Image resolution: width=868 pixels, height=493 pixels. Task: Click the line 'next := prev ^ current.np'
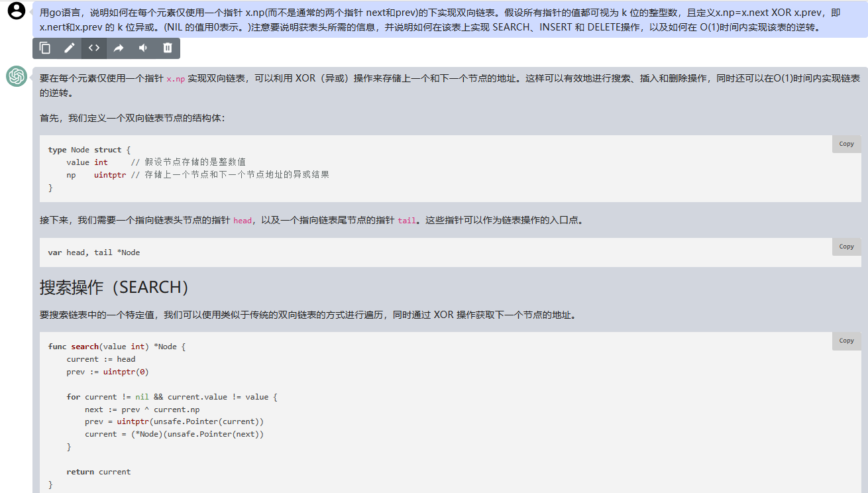(x=142, y=410)
